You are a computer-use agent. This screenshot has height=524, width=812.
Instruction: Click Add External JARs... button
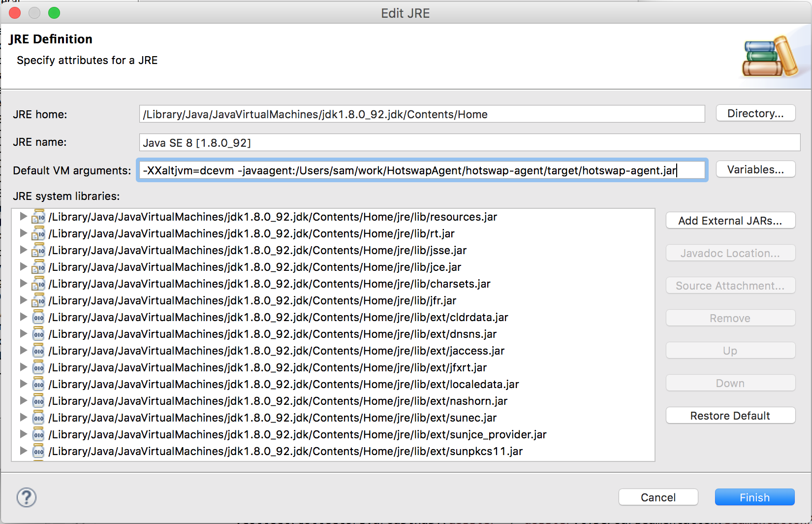point(730,221)
